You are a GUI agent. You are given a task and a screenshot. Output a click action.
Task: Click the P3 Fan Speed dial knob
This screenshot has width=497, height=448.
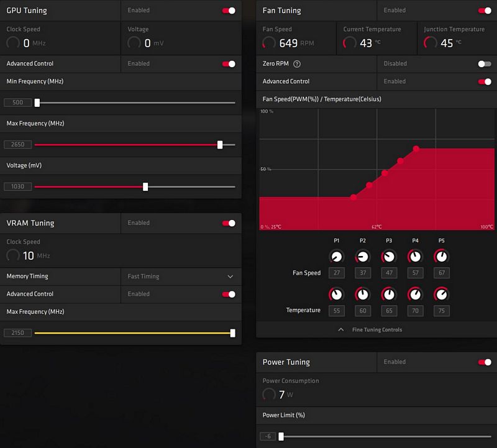389,257
